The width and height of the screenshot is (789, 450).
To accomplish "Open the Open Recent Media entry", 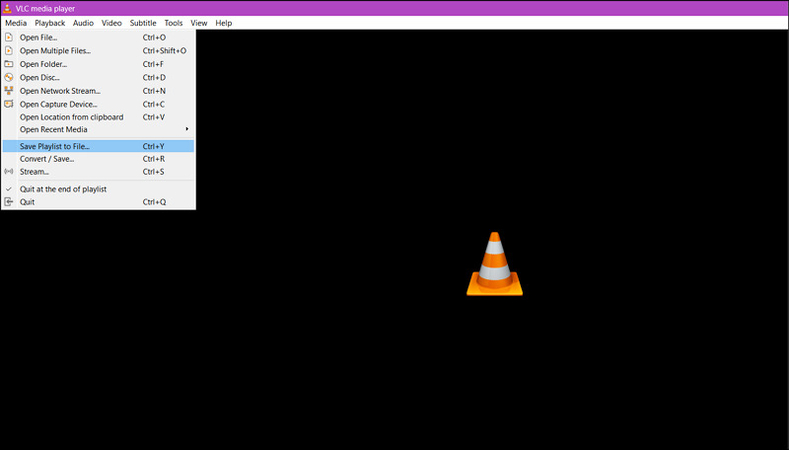I will tap(98, 129).
